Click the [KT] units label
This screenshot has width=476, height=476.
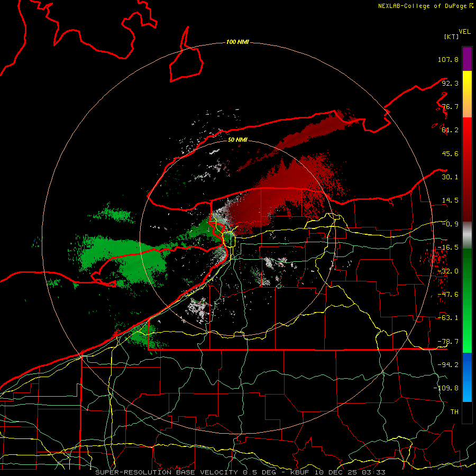451,36
